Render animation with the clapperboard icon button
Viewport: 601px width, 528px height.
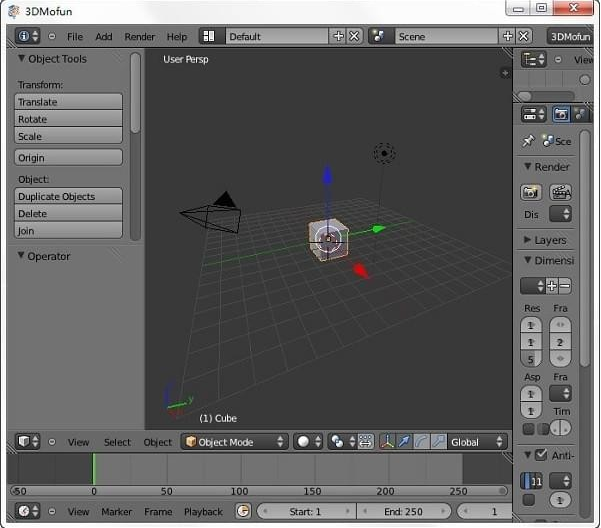pos(561,192)
